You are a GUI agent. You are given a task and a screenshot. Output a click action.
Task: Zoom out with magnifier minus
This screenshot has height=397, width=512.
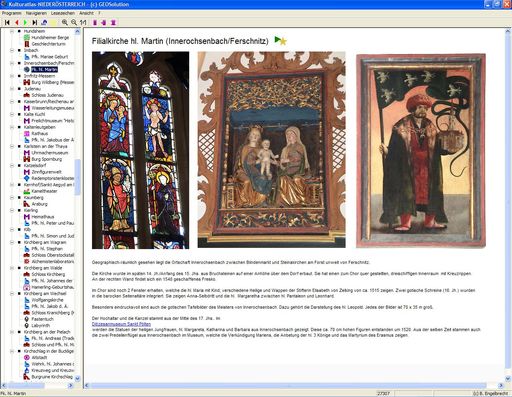[x=74, y=22]
